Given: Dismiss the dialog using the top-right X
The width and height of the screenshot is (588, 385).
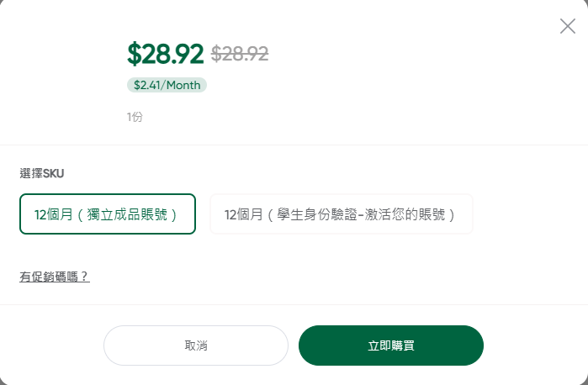Looking at the screenshot, I should coord(568,26).
